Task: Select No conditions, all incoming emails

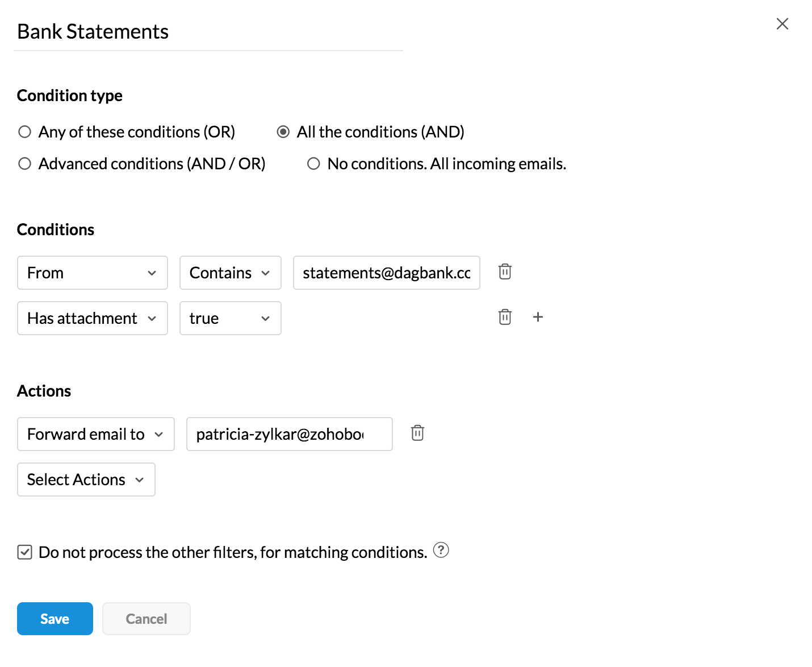Action: pyautogui.click(x=313, y=164)
